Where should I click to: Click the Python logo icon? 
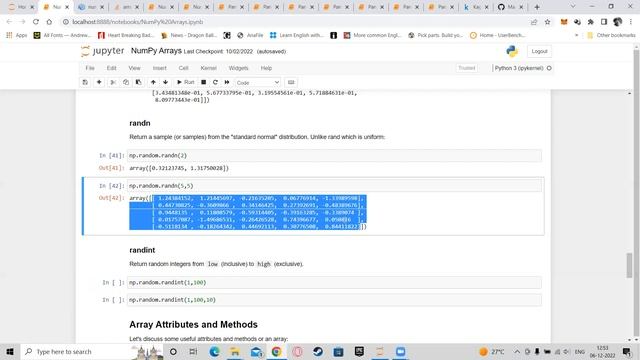511,51
